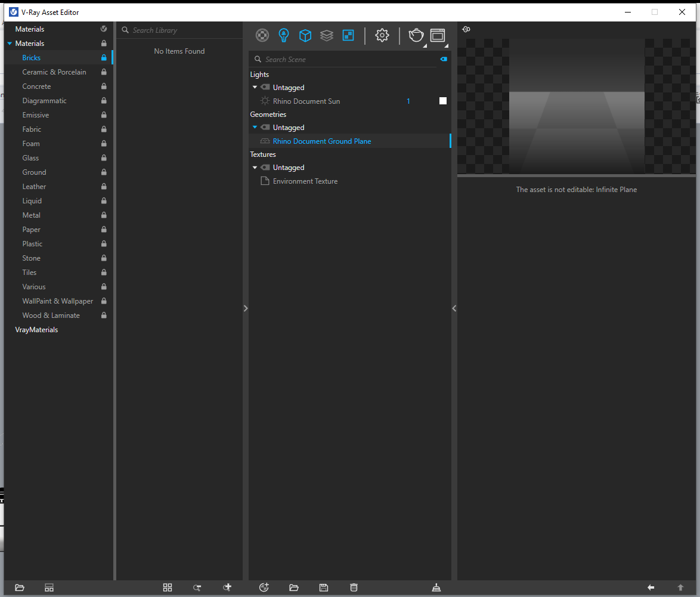Click the Textures section header

pos(262,154)
